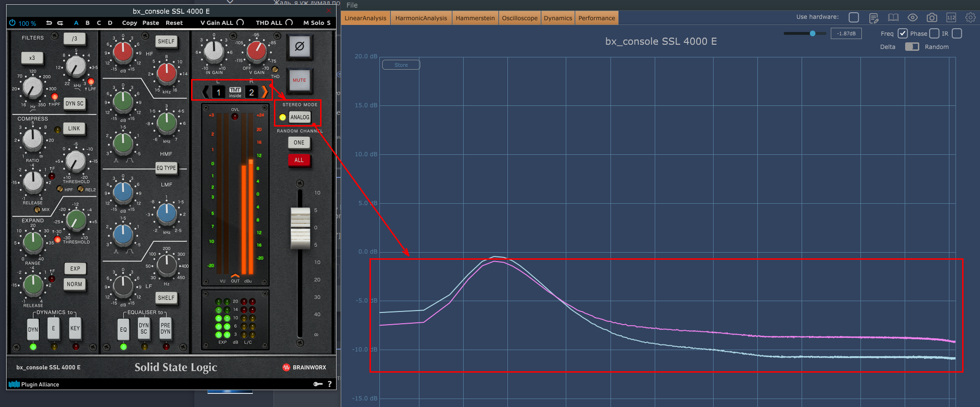Image resolution: width=980 pixels, height=407 pixels.
Task: Redo with the right arrow icon
Action: [60, 23]
